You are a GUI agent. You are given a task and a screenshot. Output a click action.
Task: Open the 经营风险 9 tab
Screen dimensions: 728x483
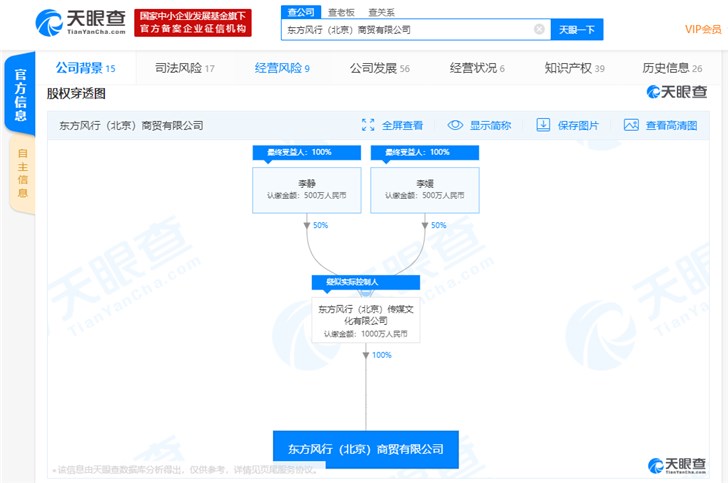tap(282, 68)
